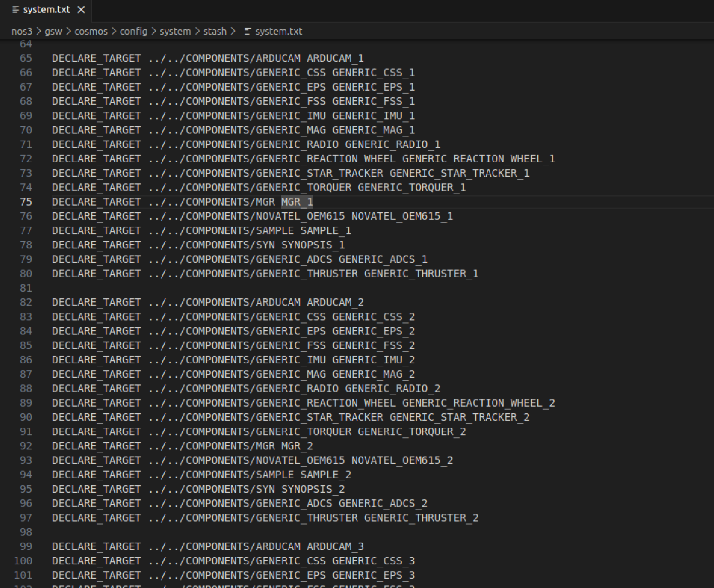The height and width of the screenshot is (588, 714).
Task: Click NOVATEL_OEM615_2 on line 93
Action: tap(402, 461)
